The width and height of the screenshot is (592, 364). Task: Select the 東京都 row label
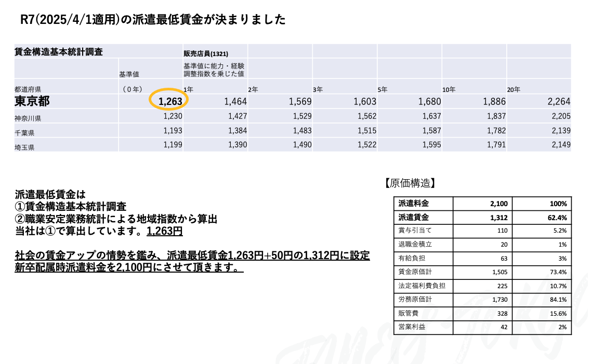32,101
